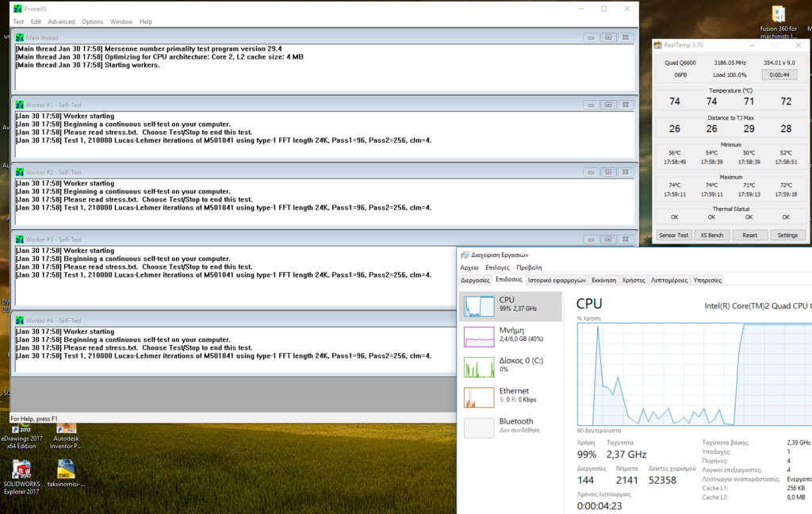The width and height of the screenshot is (812, 514).
Task: Click the Worker #3 Self-Test window icon
Action: [20, 240]
